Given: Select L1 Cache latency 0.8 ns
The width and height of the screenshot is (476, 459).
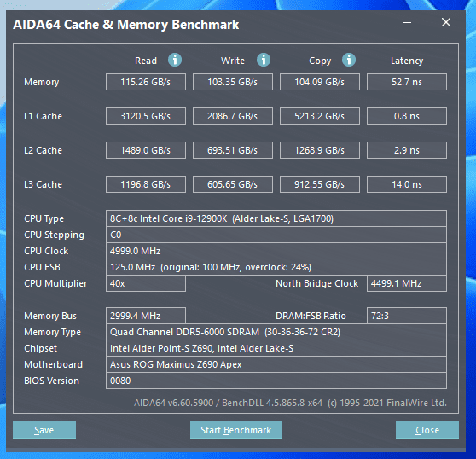Looking at the screenshot, I should tap(407, 116).
